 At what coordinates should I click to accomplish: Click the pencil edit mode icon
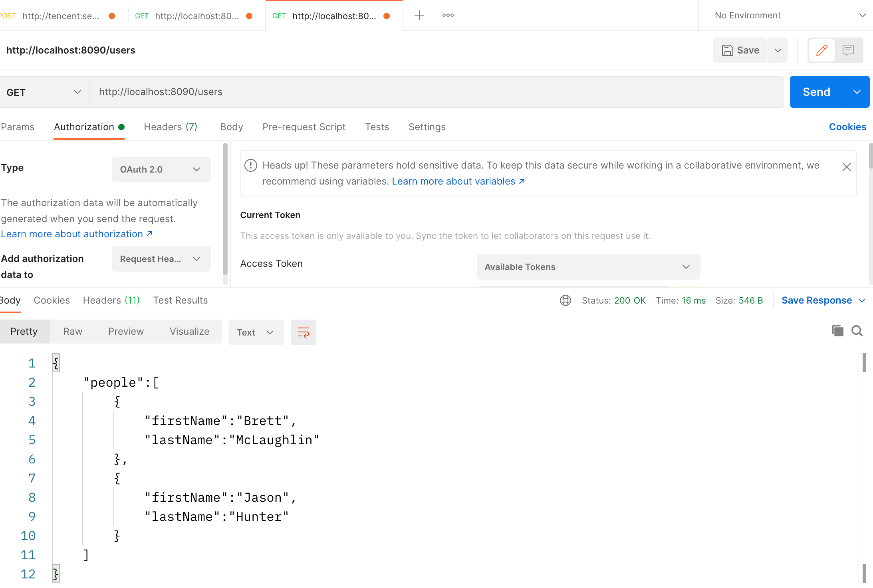[821, 50]
